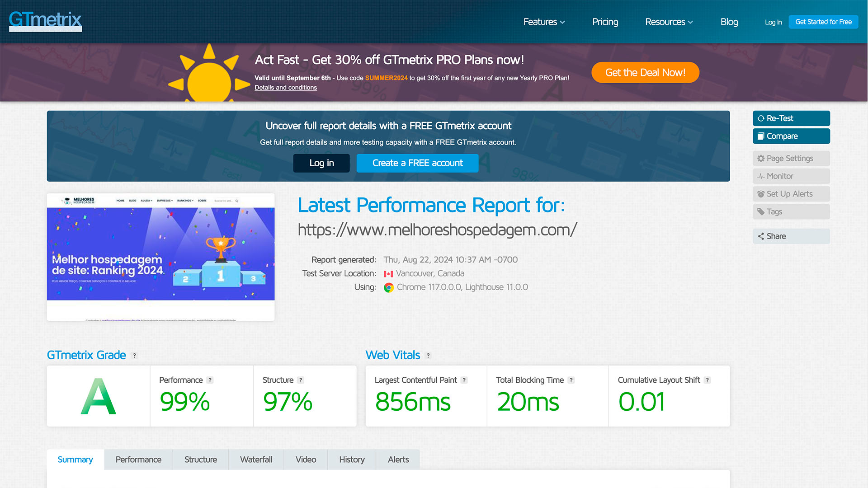Click the Canada flag icon
868x488 pixels.
tap(388, 274)
